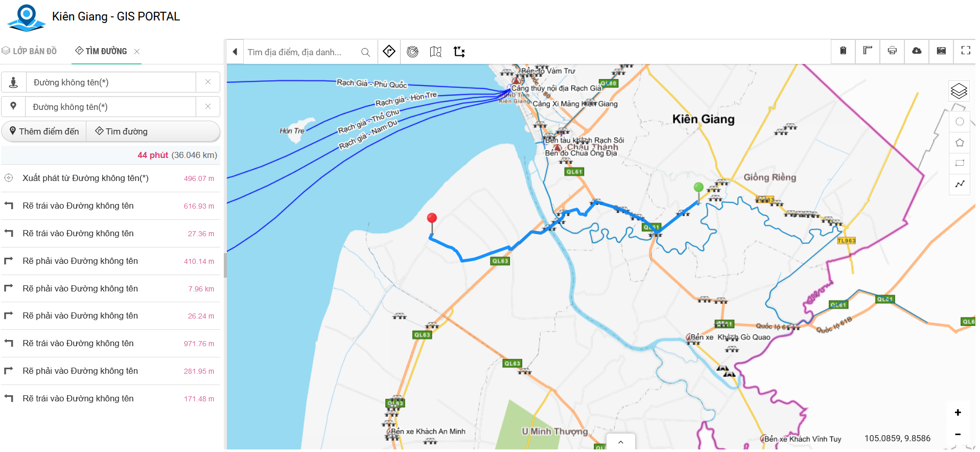The width and height of the screenshot is (980, 452).
Task: Open the map layers switcher button
Action: (x=959, y=92)
